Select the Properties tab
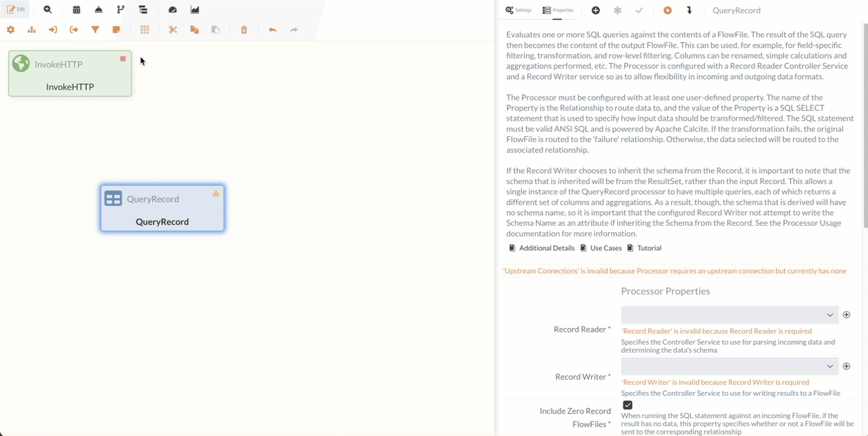 click(x=558, y=10)
